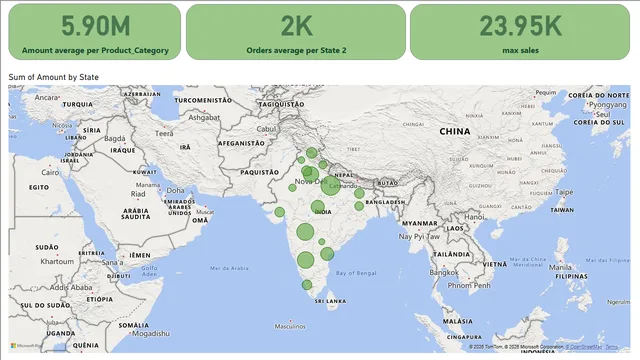Click the Khartoum city label
This screenshot has height=360, width=640.
57,262
